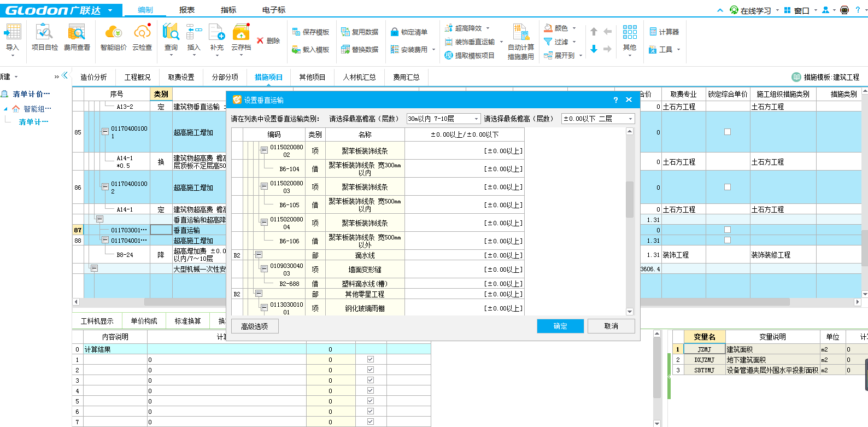Click the blue move-down arrow icon
Viewport: 868px width, 427px height.
(594, 49)
